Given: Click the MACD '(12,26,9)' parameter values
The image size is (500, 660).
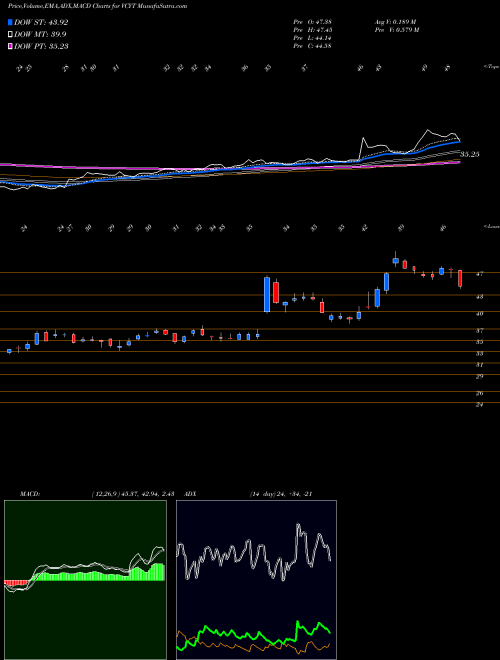Looking at the screenshot, I should pos(131,494).
